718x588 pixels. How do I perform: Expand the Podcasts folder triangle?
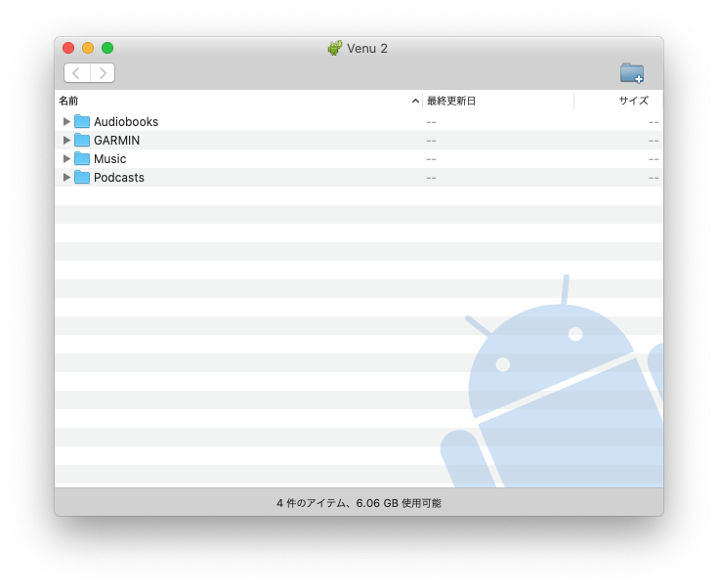(x=66, y=177)
